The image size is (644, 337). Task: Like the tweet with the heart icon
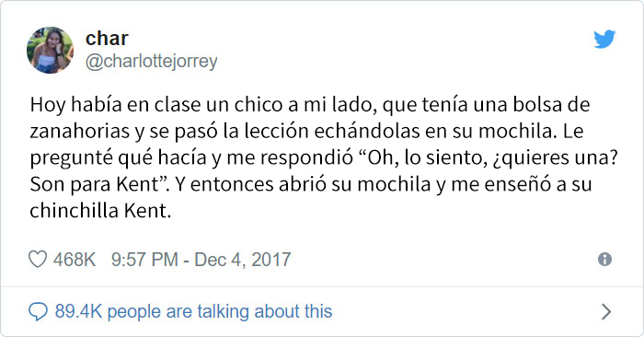coord(38,260)
